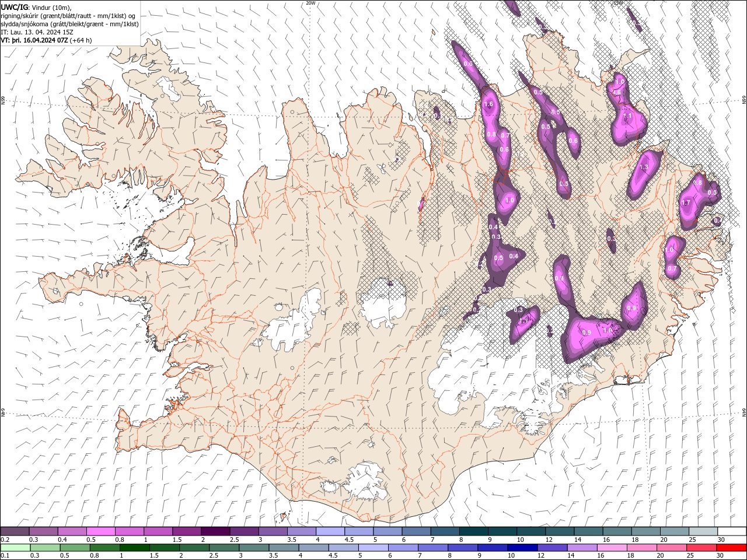The height and width of the screenshot is (560, 747).
Task: Click the '20W' longitude label
Action: [x=310, y=3]
